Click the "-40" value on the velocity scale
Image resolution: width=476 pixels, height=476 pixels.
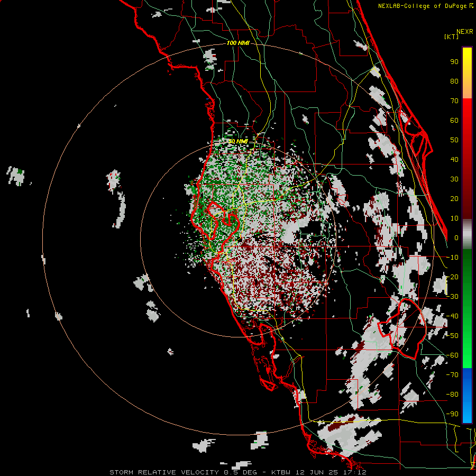(x=452, y=316)
